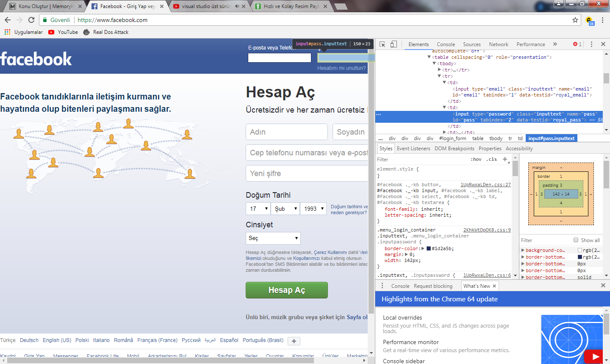Show the hidden DevTools tabs with the double chevron

point(555,44)
